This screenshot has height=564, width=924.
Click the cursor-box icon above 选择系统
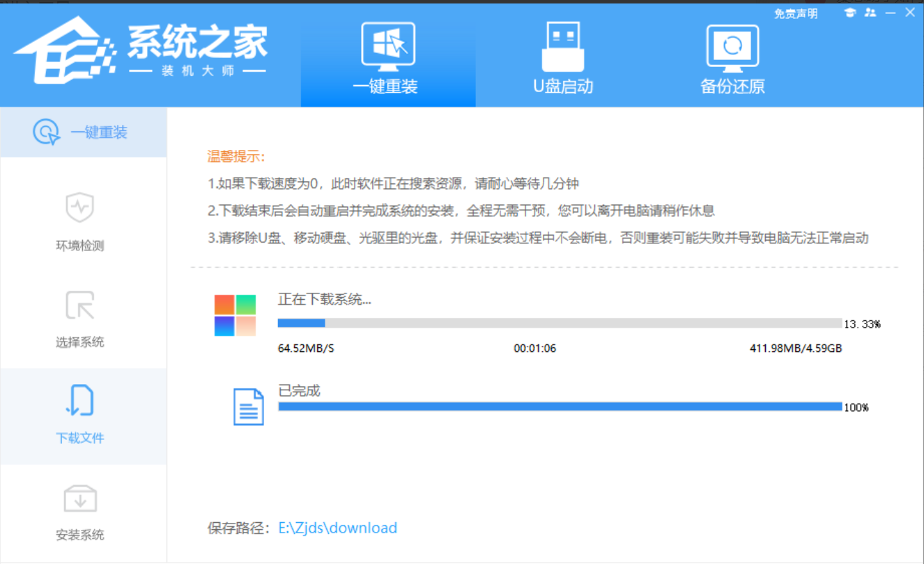pos(79,305)
